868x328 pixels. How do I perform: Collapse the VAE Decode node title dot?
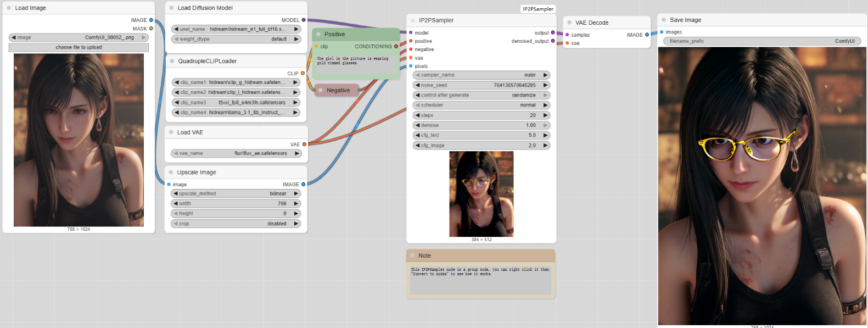[569, 23]
